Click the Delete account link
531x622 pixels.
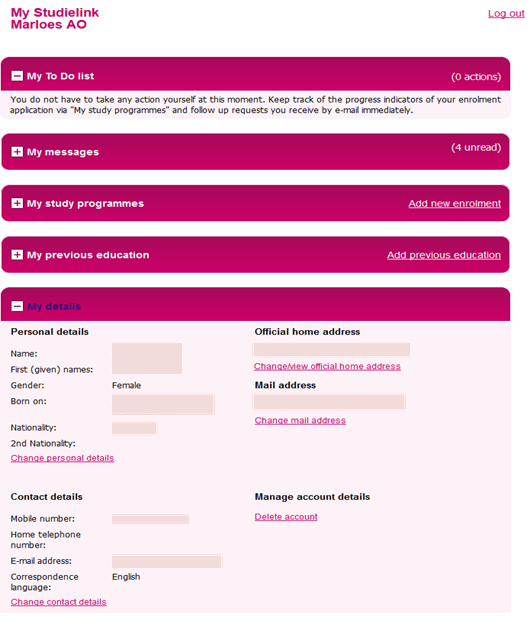tap(286, 517)
